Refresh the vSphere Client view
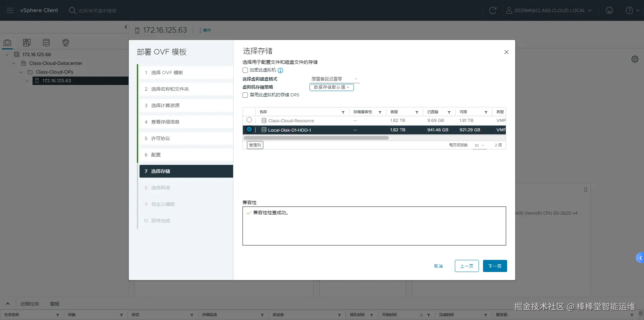 coord(493,10)
